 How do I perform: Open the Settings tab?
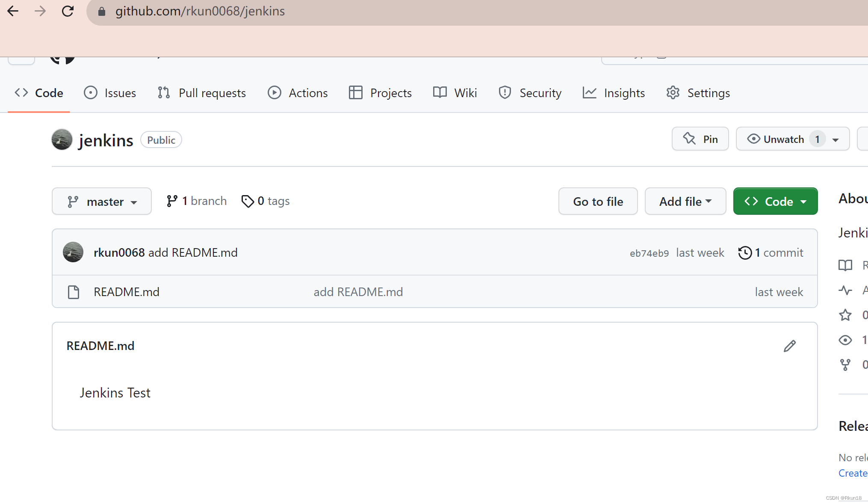click(698, 93)
